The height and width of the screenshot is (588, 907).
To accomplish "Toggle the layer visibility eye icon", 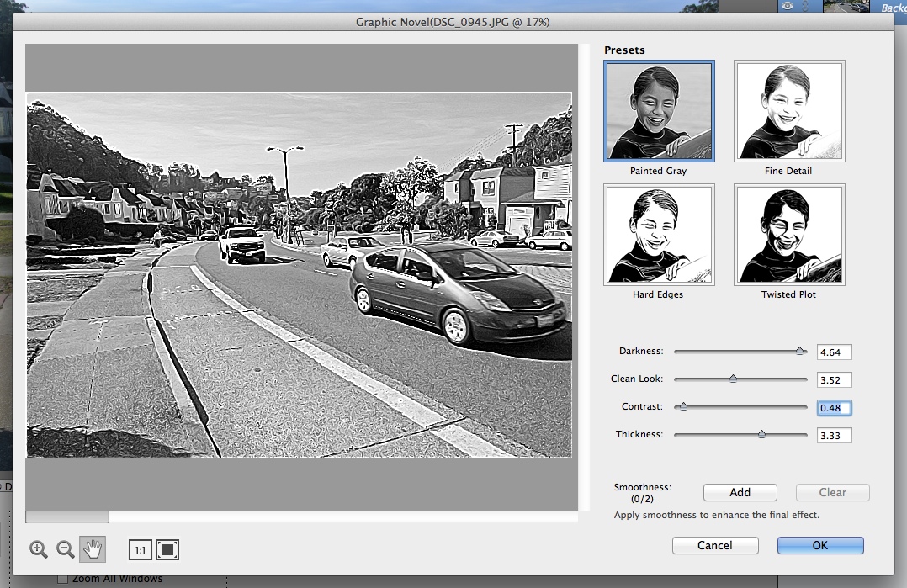I will pyautogui.click(x=789, y=5).
